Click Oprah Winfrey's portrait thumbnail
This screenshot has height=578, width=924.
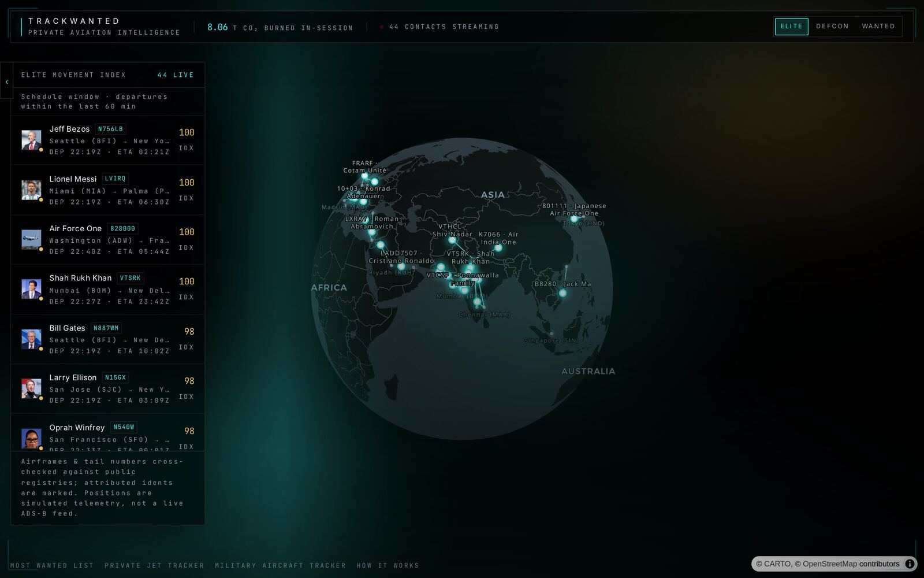coord(31,439)
